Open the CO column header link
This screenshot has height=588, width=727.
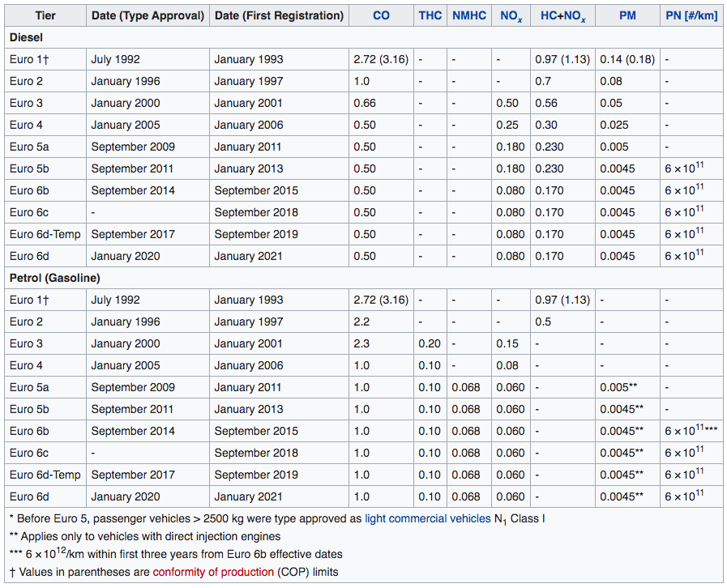tap(381, 15)
